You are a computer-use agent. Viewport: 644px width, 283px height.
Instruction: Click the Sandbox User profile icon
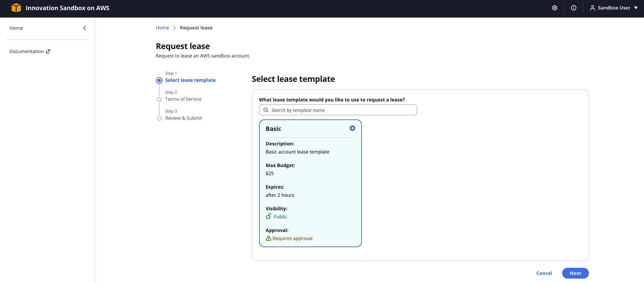coord(593,8)
